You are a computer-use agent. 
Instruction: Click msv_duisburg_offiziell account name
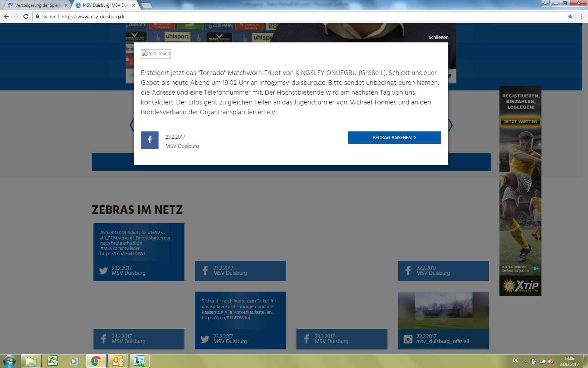(443, 341)
